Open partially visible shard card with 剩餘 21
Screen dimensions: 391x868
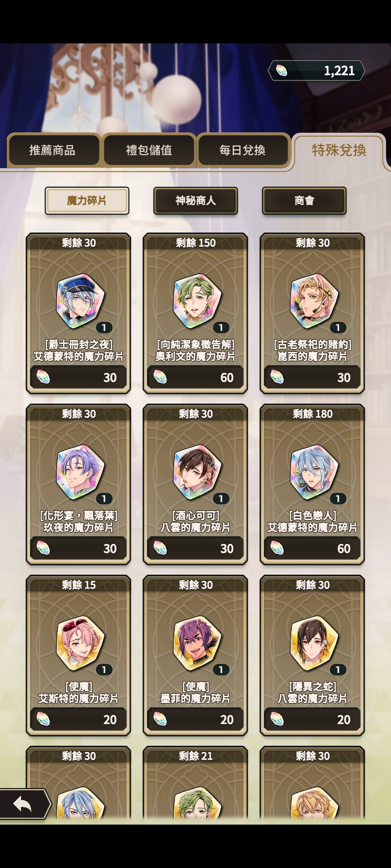[x=195, y=785]
